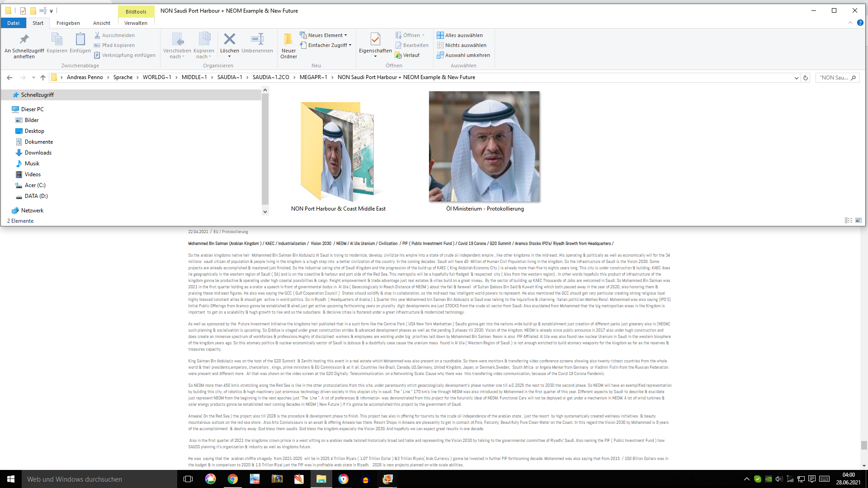Open the Datei menu tab

pyautogui.click(x=14, y=23)
